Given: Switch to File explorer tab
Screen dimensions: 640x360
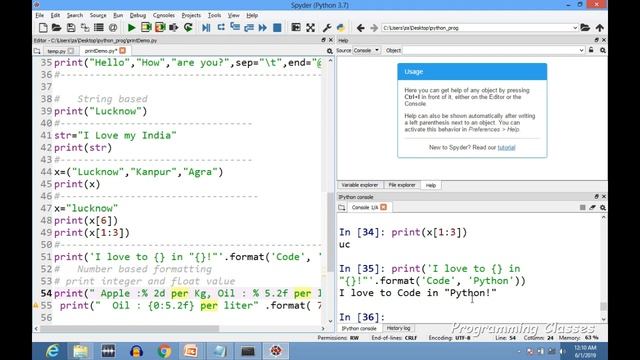Looking at the screenshot, I should [x=402, y=185].
